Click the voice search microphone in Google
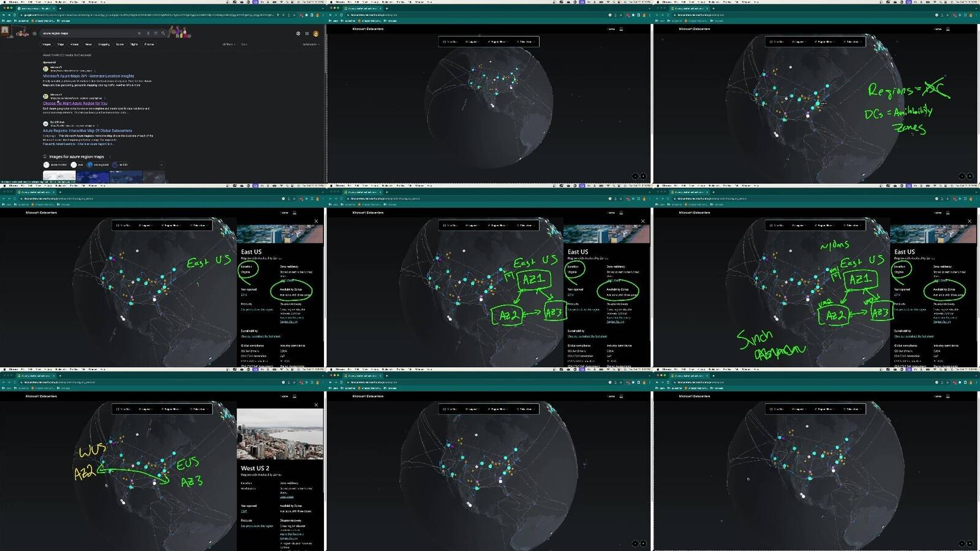Screen dimensions: 980x551 [x=148, y=33]
